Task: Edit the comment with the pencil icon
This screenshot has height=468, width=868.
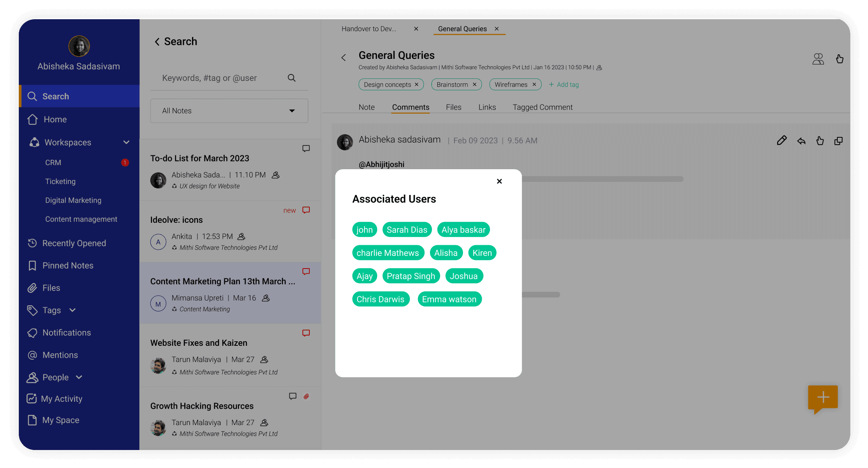Action: [x=782, y=140]
